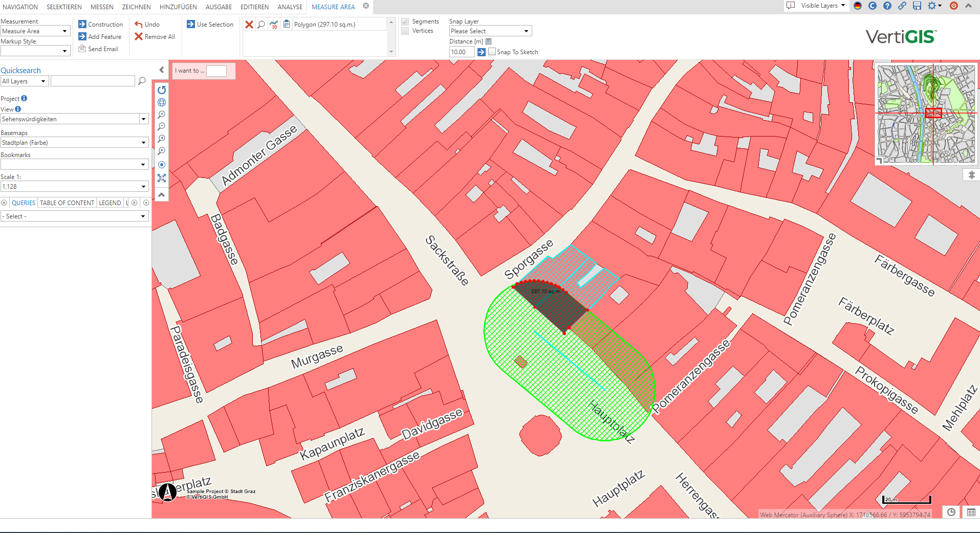Click the overview map thumbnail
The width and height of the screenshot is (980, 533).
926,114
